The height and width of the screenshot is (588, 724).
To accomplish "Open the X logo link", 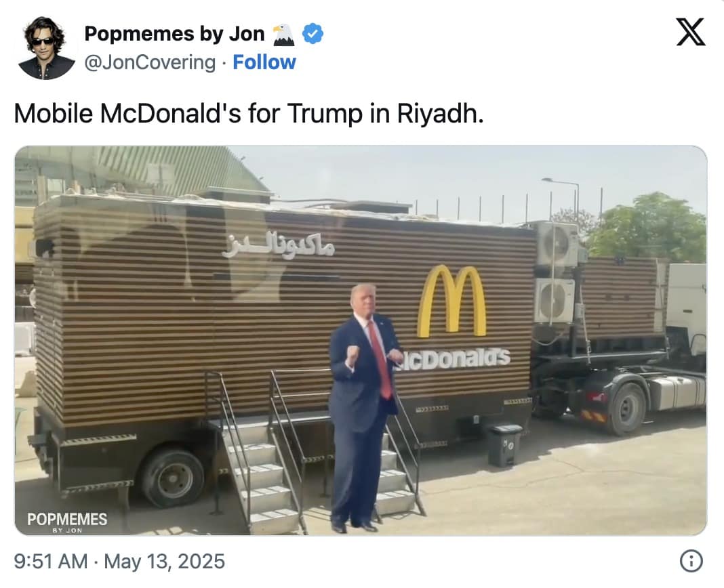I will coord(691,33).
